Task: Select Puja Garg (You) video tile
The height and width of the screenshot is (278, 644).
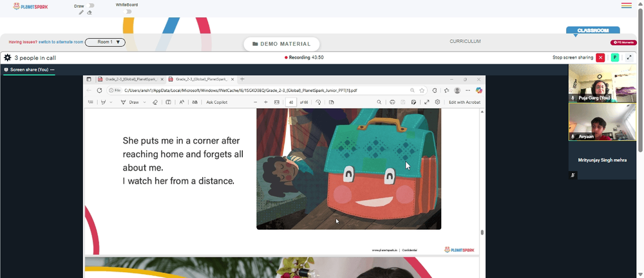Action: 601,84
